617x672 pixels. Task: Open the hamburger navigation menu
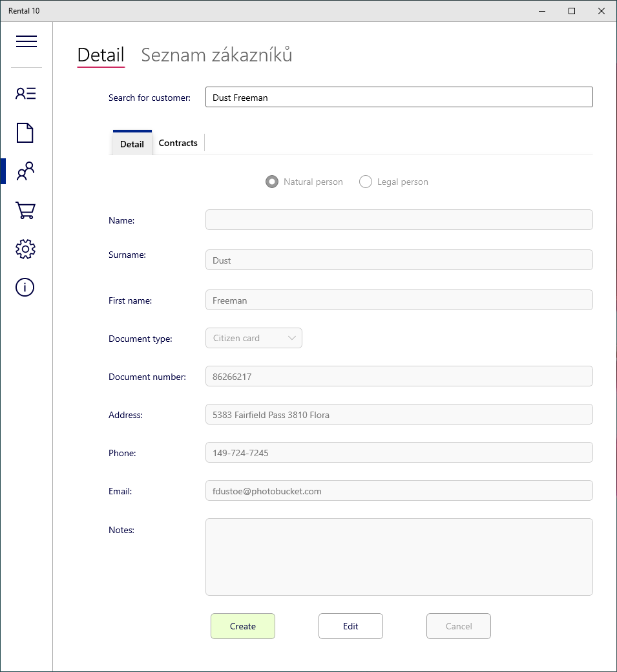pyautogui.click(x=26, y=41)
